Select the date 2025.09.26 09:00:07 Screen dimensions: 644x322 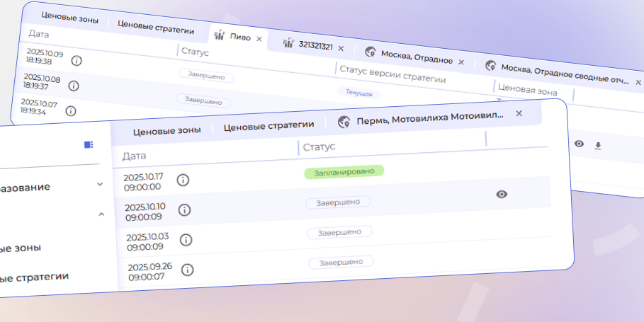[150, 272]
